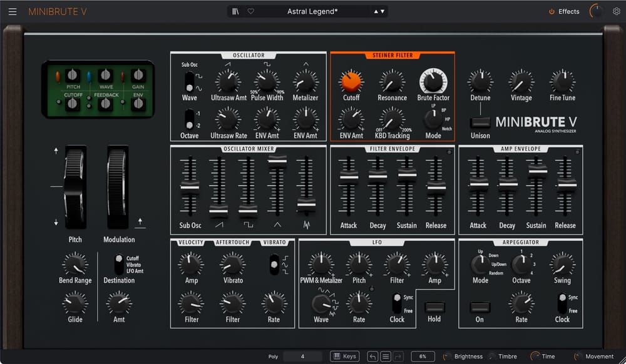Select the previous preset with up arrow

(376, 11)
